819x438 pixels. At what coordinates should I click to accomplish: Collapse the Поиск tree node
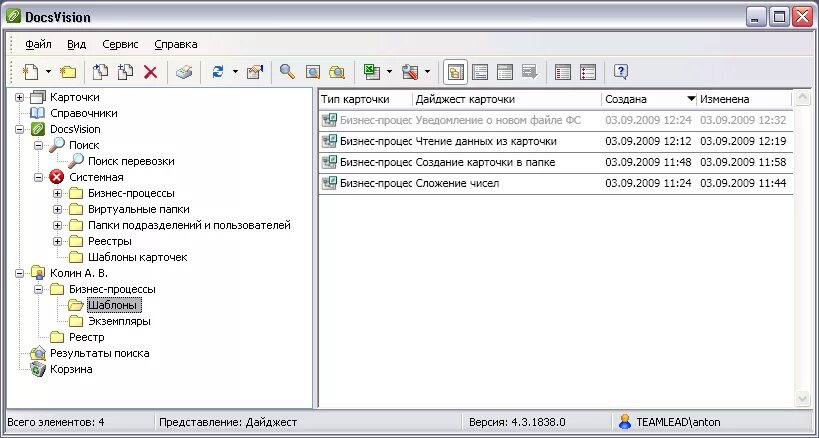[x=38, y=146]
